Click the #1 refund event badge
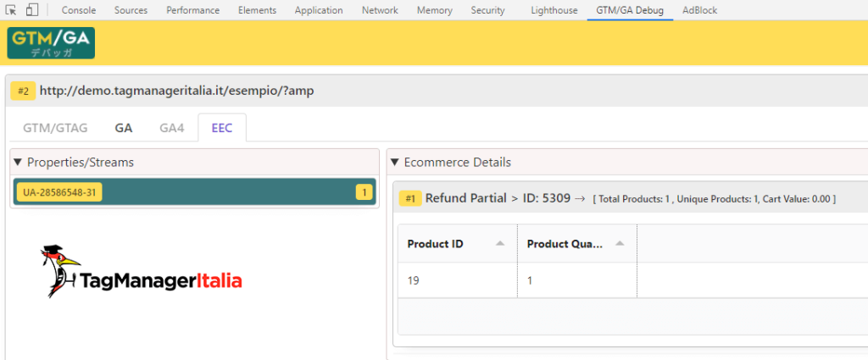Image resolution: width=868 pixels, height=360 pixels. [410, 198]
